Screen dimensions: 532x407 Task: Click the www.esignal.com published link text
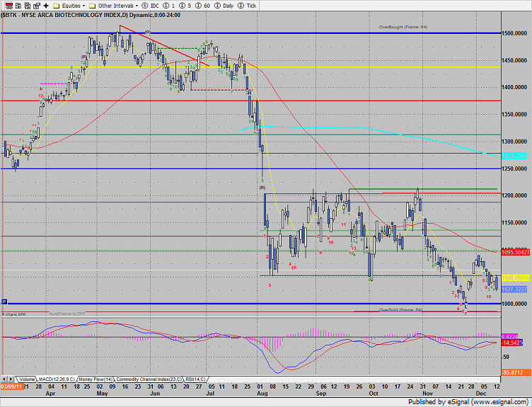pyautogui.click(x=499, y=402)
